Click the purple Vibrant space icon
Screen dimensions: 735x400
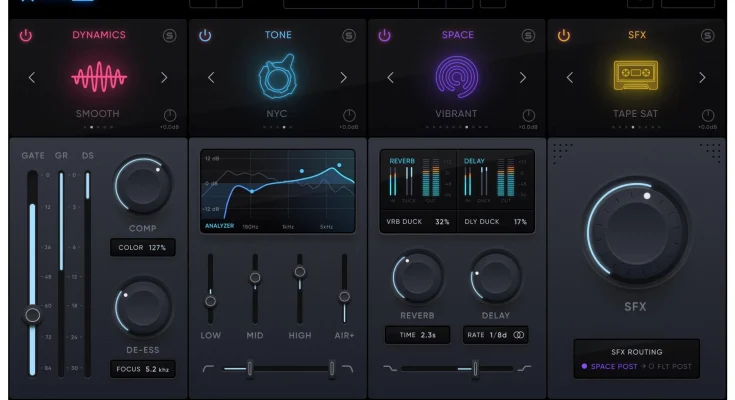pyautogui.click(x=457, y=77)
